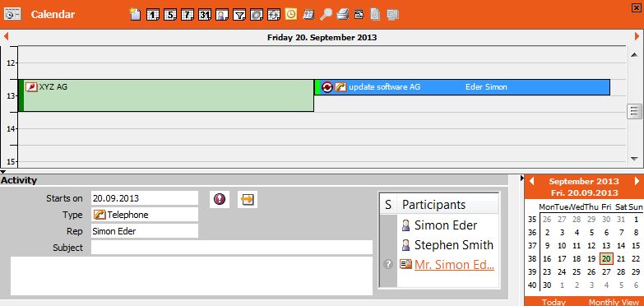This screenshot has height=306, width=644.
Task: Collapse the mini calendar side panel
Action: pos(522,178)
